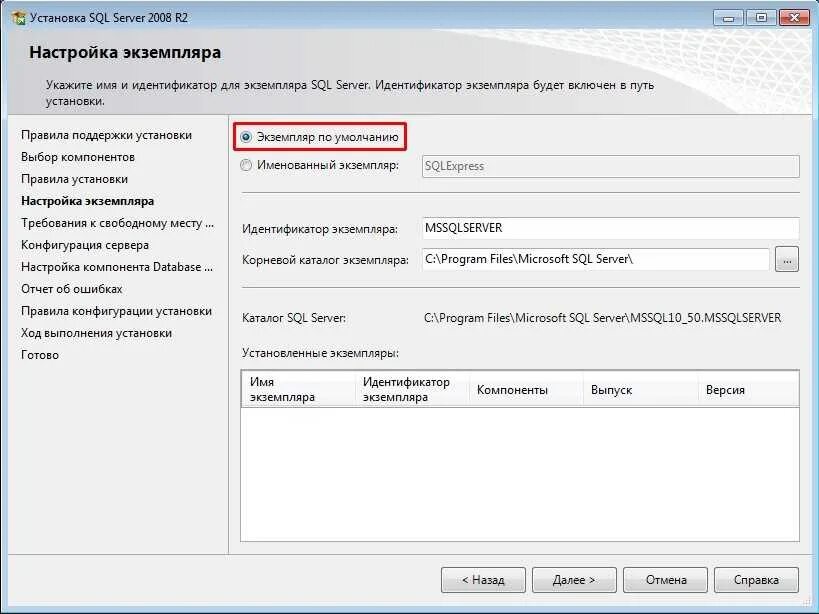The height and width of the screenshot is (614, 819).
Task: Click the Настройка экземпляра page heading
Action: [x=125, y=53]
